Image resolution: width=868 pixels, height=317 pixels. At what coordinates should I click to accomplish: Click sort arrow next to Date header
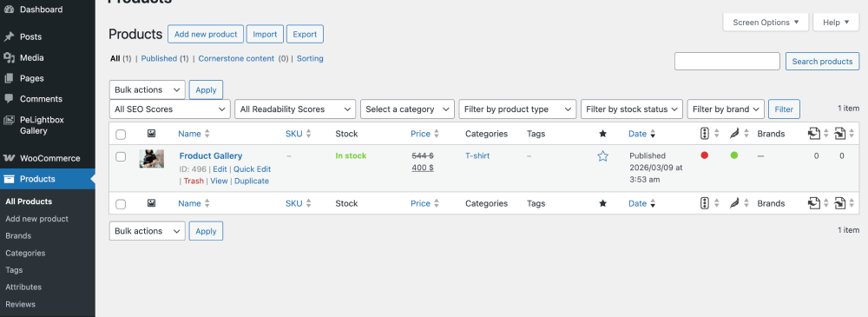click(653, 134)
